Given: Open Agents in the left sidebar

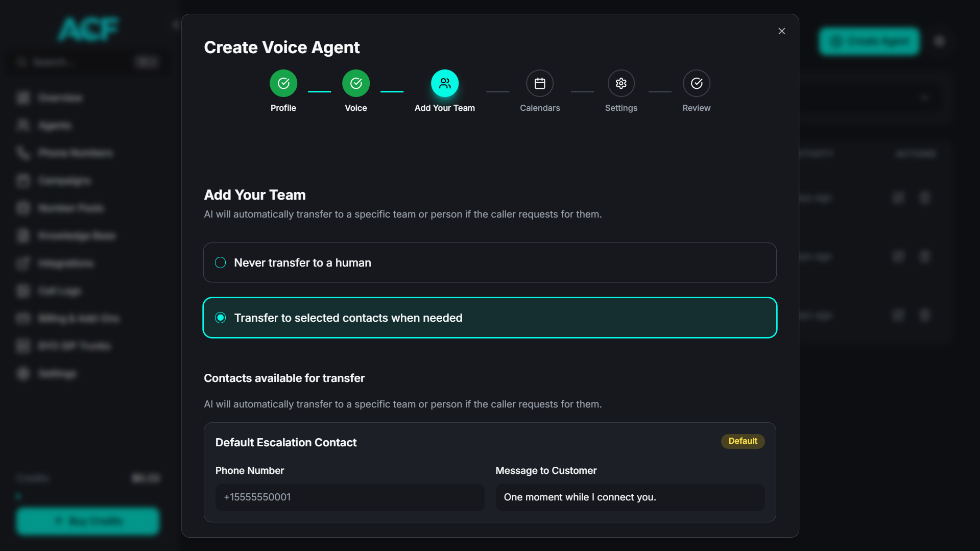Looking at the screenshot, I should click(54, 126).
